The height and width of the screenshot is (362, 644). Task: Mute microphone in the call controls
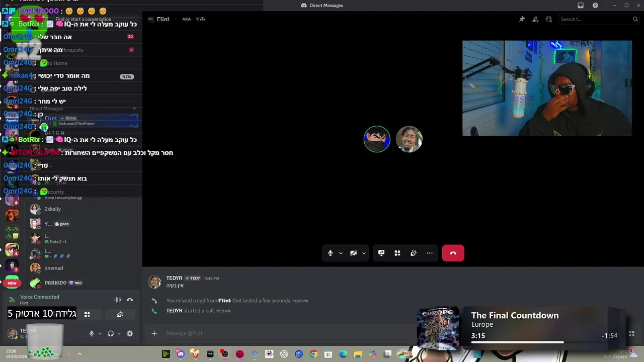click(x=330, y=253)
